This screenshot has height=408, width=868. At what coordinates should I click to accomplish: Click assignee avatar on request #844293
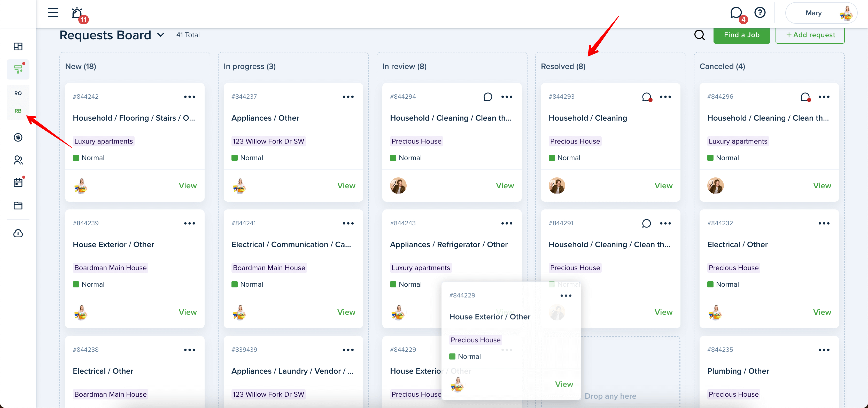pos(557,186)
